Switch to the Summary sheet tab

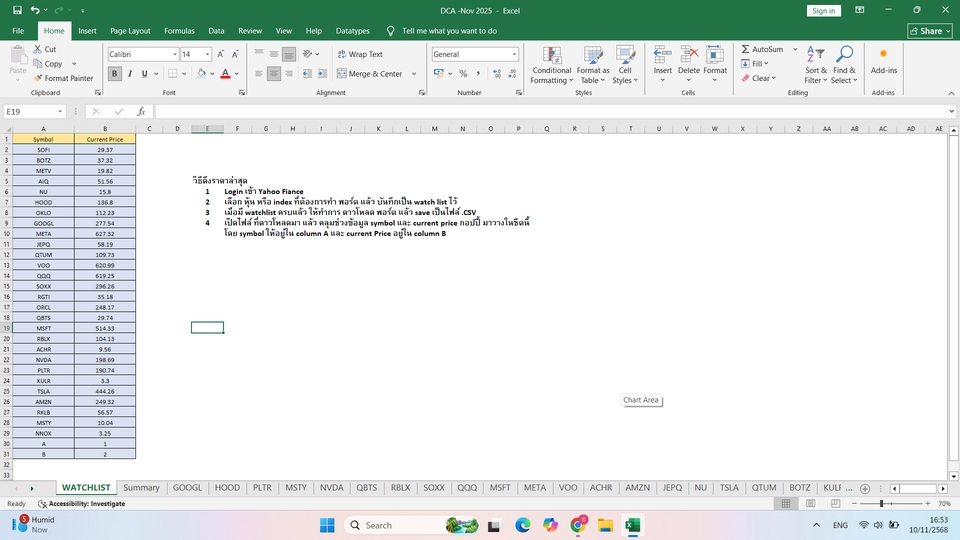click(142, 488)
